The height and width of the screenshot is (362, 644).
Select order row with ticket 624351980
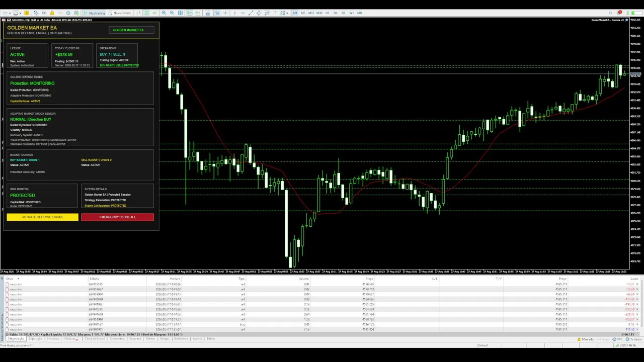click(x=322, y=319)
